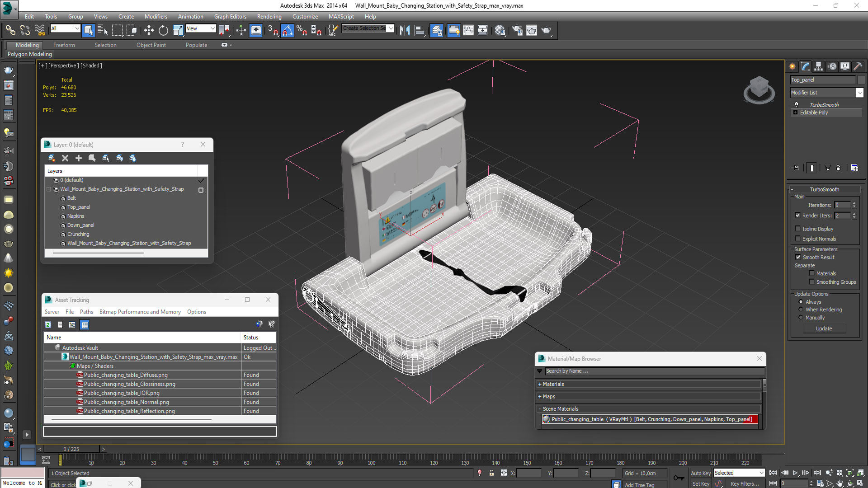Open the Modify command panel tab
This screenshot has height=488, width=868.
click(805, 66)
